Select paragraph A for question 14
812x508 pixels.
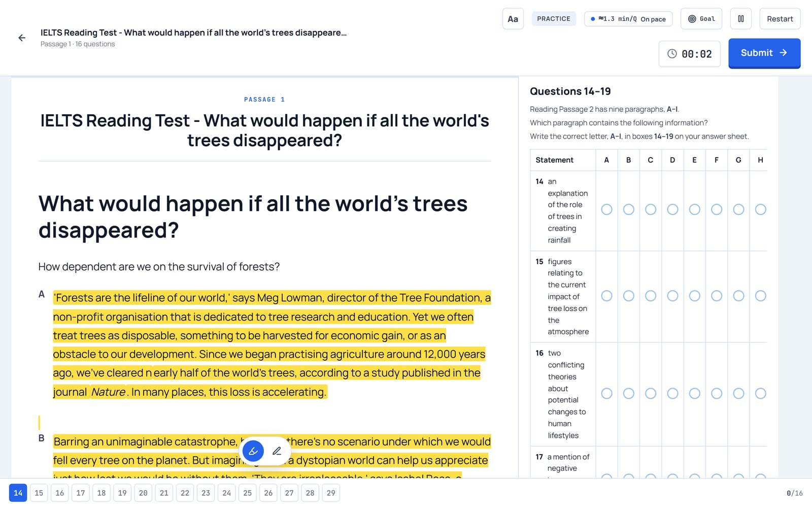tap(606, 209)
